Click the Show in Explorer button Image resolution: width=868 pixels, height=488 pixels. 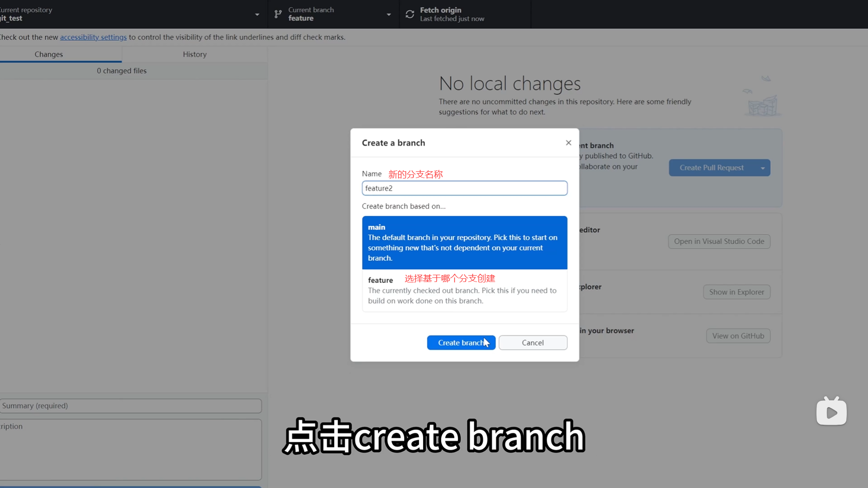736,292
